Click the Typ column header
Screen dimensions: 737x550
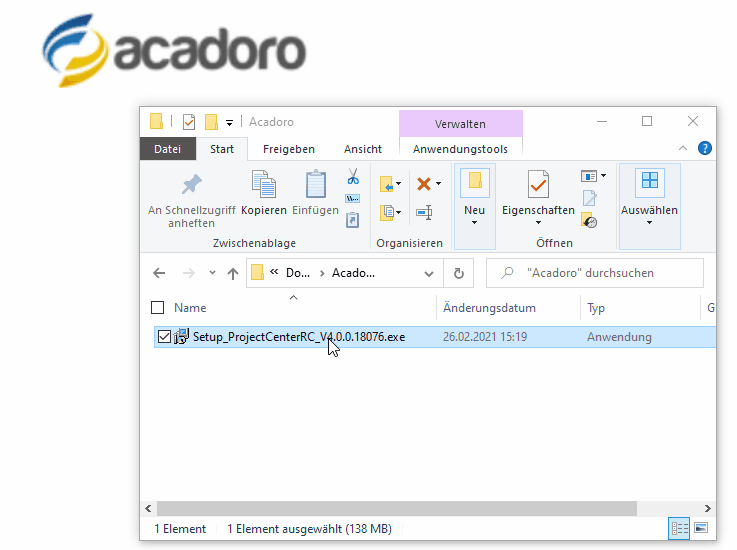coord(596,308)
